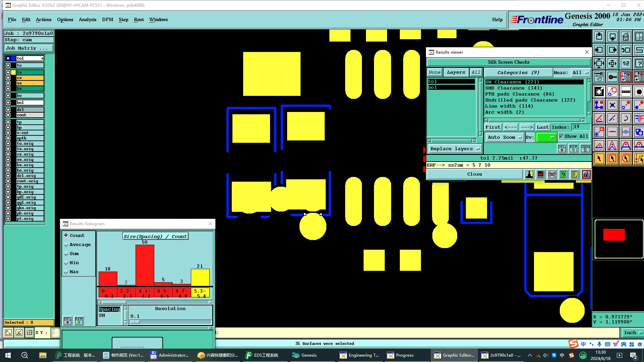Click the pan left arrow icon
The height and width of the screenshot is (362, 644).
click(599, 50)
